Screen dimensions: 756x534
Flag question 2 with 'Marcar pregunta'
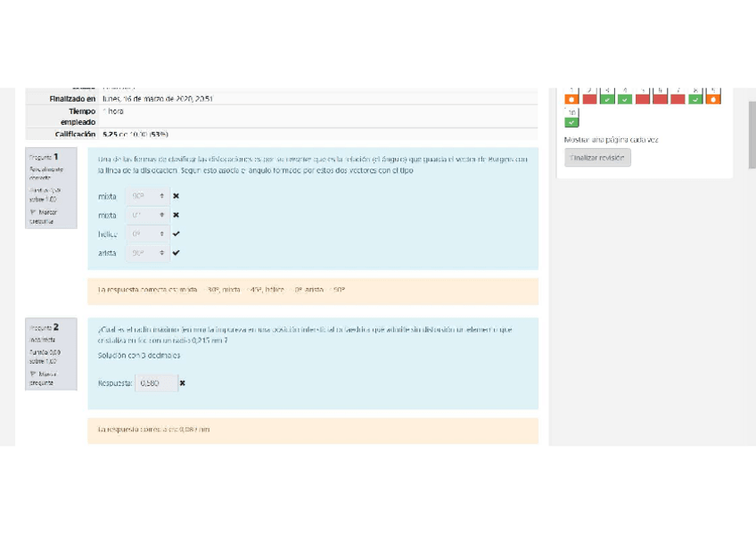pos(44,378)
